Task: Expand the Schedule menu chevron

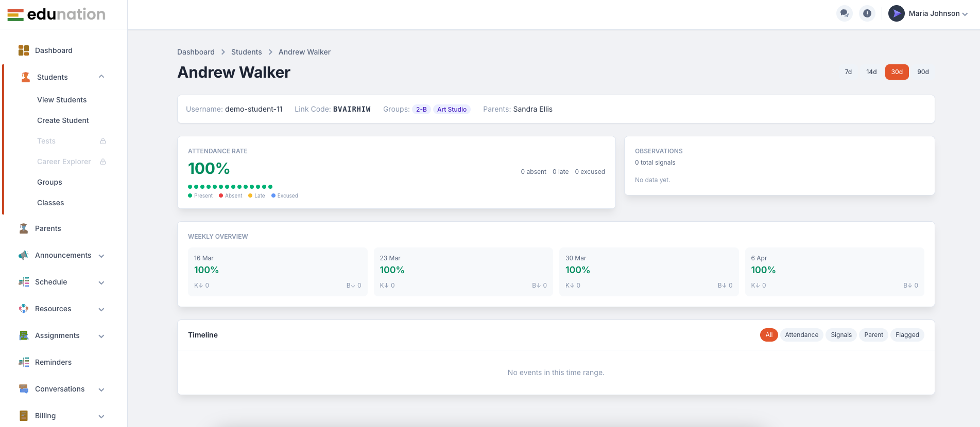Action: tap(101, 282)
